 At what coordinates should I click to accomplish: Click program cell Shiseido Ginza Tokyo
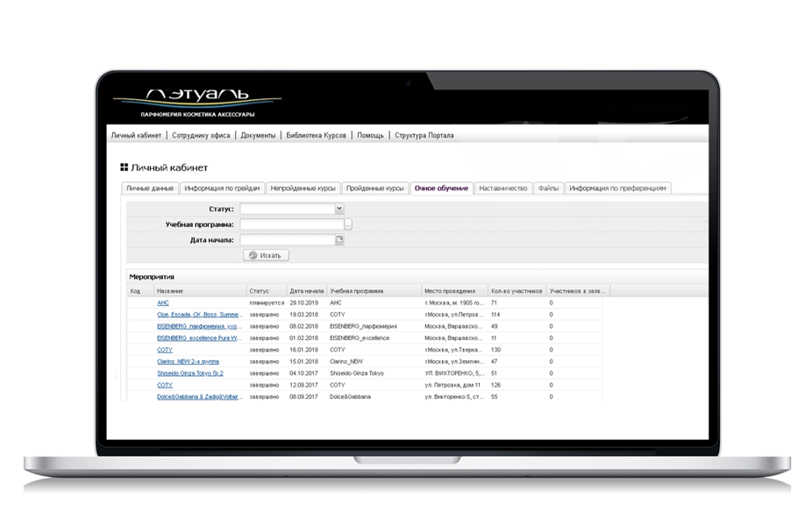[357, 373]
